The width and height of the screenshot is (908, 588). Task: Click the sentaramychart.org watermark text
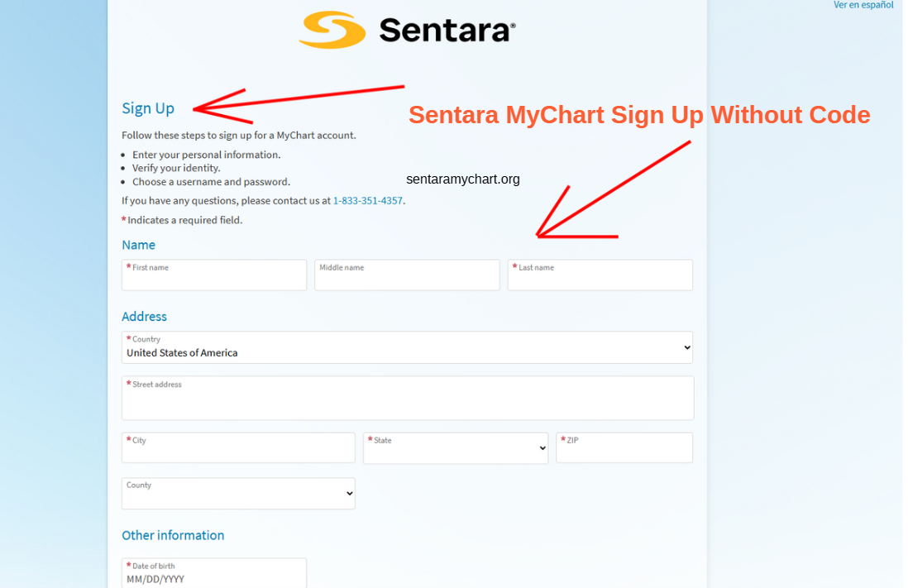coord(463,179)
